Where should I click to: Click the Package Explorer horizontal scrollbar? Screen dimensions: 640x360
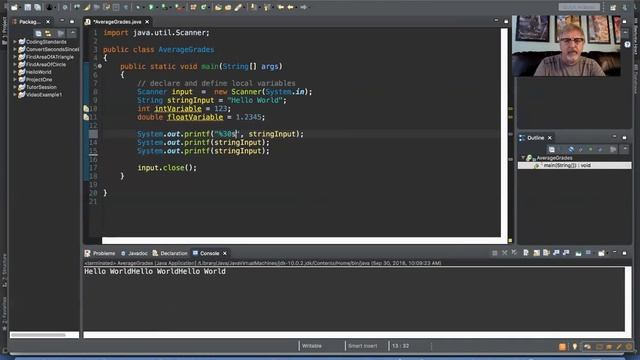38,335
